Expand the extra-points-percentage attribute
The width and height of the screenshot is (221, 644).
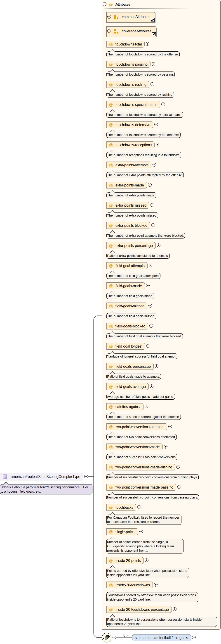tap(159, 245)
